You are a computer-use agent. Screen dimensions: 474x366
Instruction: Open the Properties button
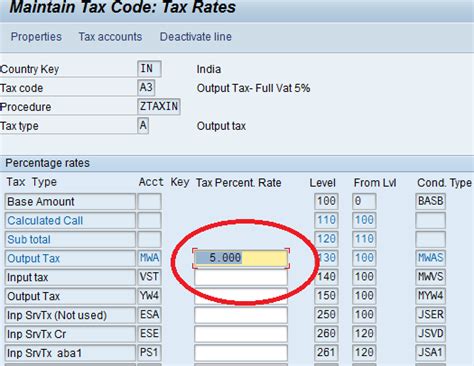point(36,36)
